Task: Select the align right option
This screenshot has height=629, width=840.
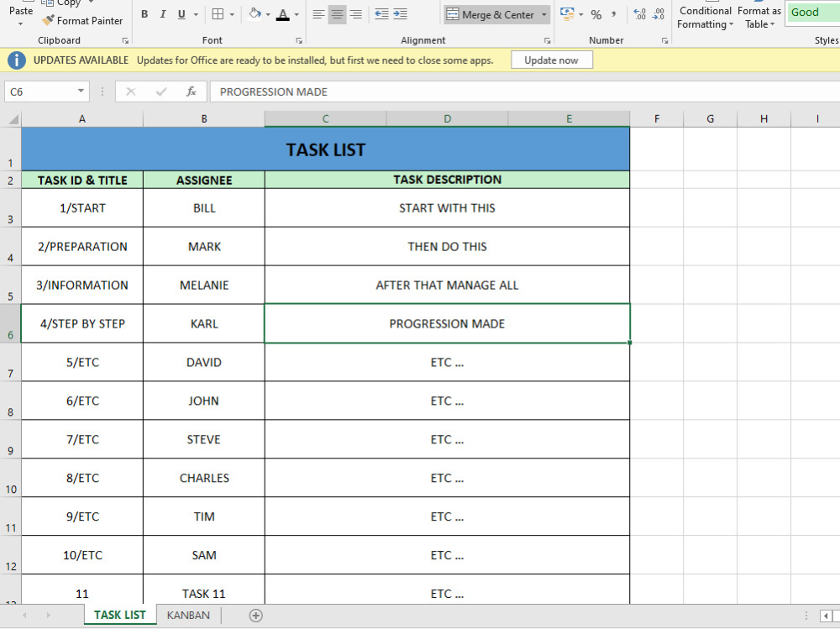Action: (x=355, y=14)
